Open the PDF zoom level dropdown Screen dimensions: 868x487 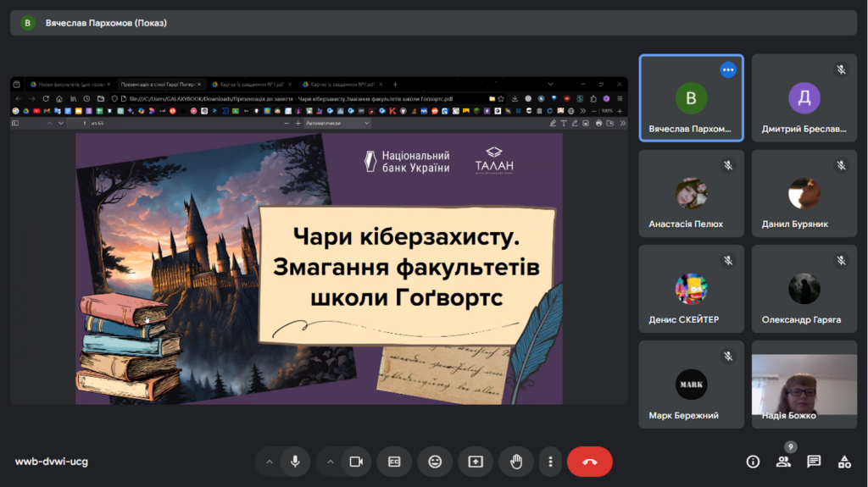click(337, 123)
